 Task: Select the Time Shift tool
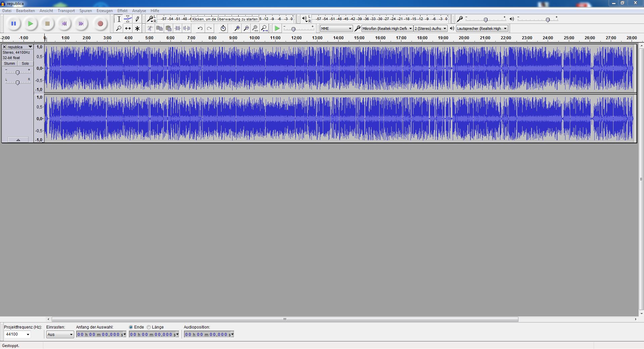[128, 29]
